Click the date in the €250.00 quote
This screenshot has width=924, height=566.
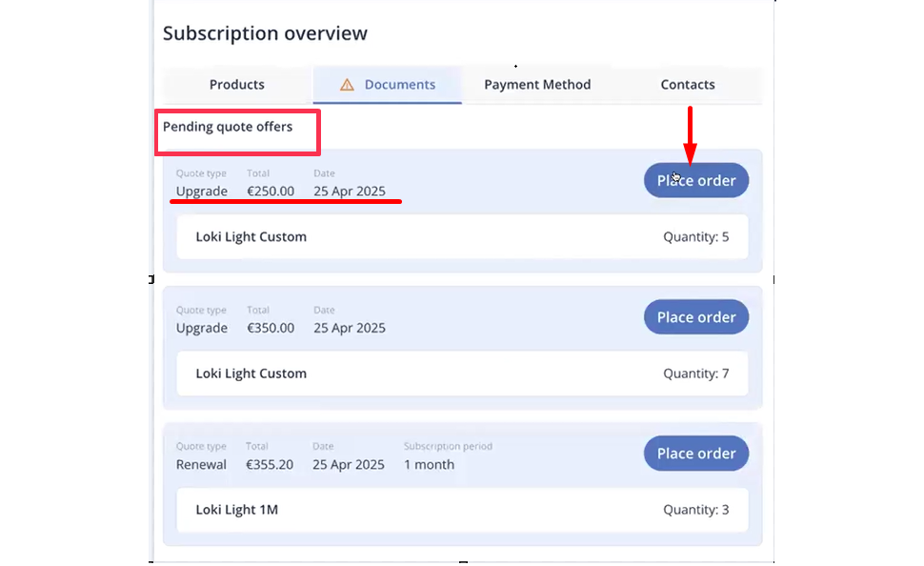point(350,191)
